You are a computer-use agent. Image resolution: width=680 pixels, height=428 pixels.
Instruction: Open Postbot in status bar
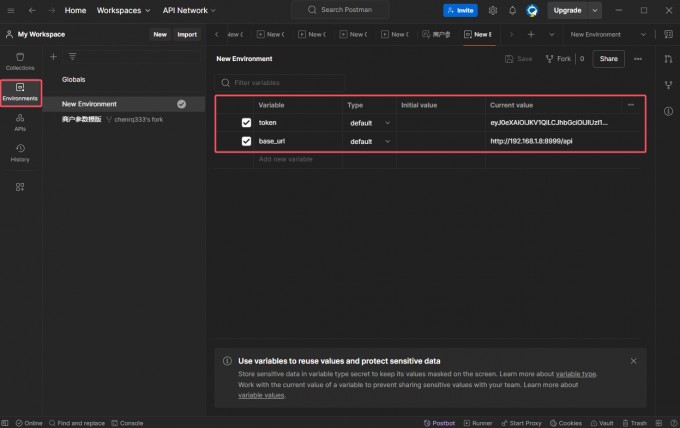click(x=439, y=423)
